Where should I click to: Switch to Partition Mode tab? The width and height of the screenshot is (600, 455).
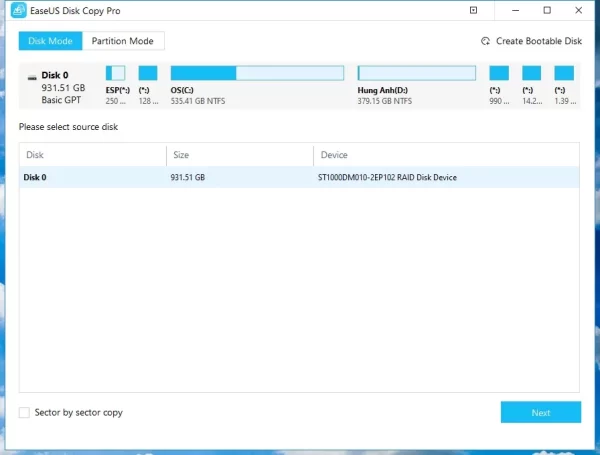tap(123, 41)
